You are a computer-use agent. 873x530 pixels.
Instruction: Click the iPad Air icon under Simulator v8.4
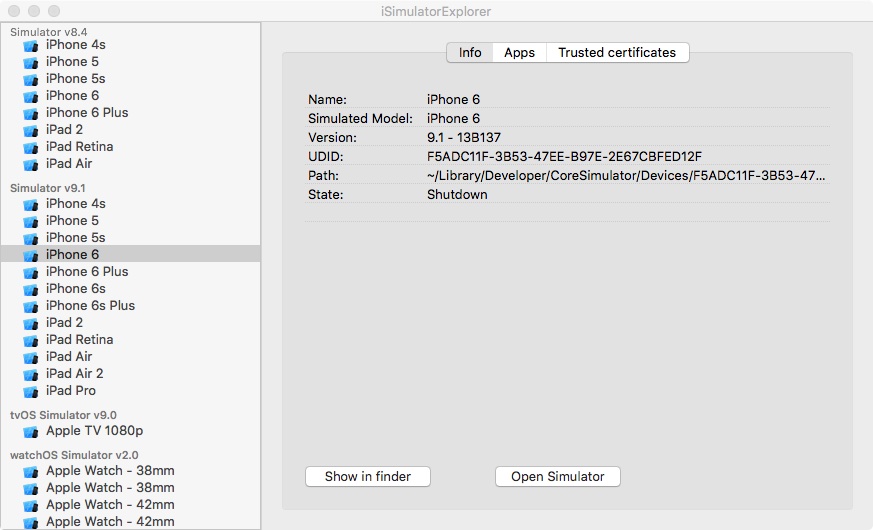31,165
